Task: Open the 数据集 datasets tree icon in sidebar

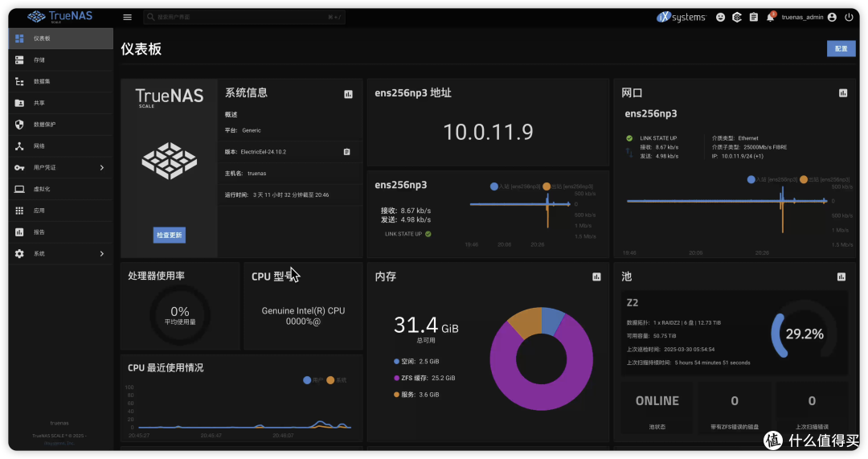Action: pyautogui.click(x=19, y=81)
